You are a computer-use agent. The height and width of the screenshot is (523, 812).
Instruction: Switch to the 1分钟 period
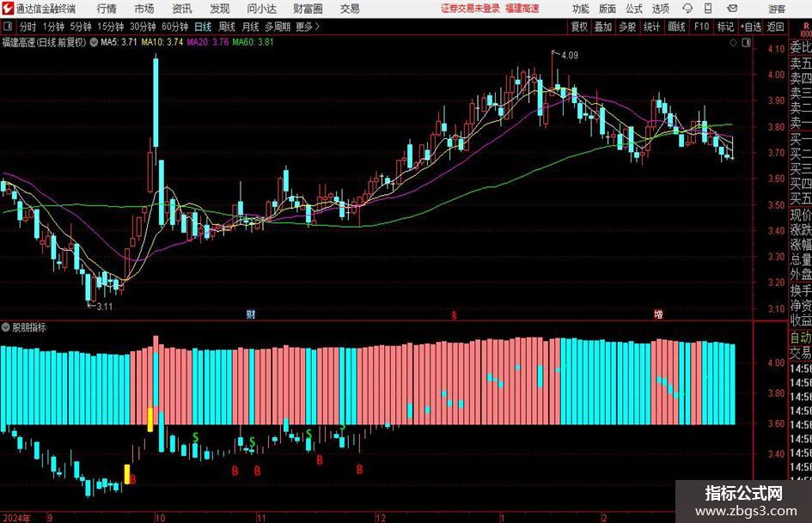pyautogui.click(x=52, y=27)
